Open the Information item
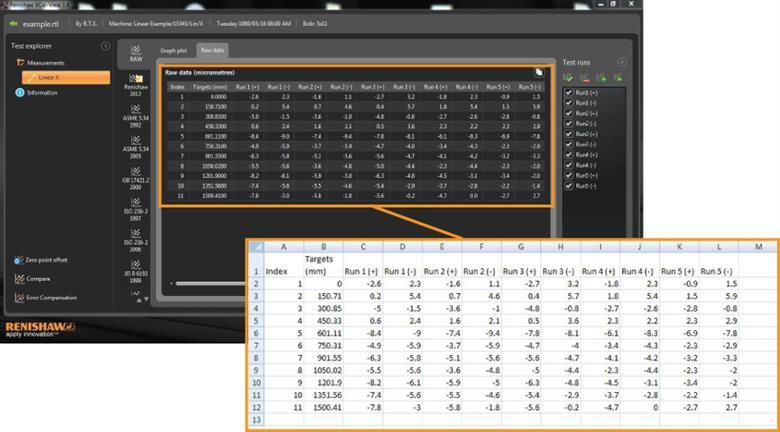This screenshot has width=780, height=432. click(37, 93)
